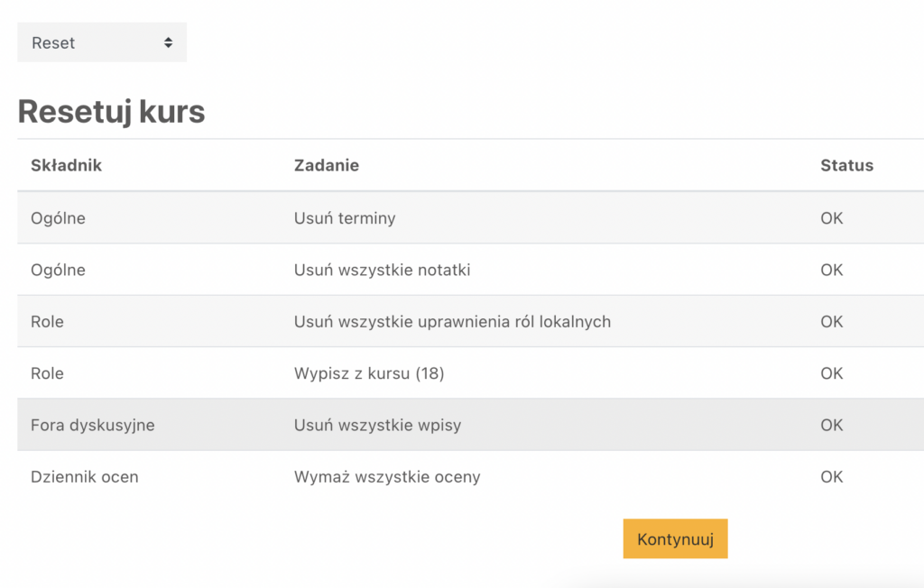Click Wymaż wszystkie oceny task cell

click(387, 477)
